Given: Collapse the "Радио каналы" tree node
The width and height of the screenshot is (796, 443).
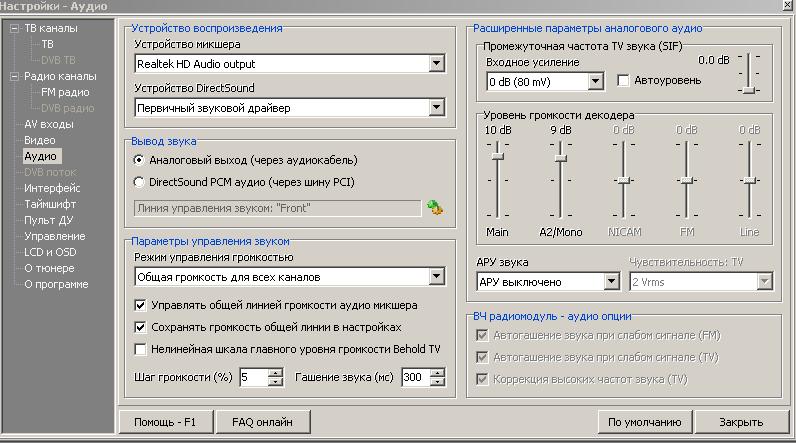Looking at the screenshot, I should (14, 77).
